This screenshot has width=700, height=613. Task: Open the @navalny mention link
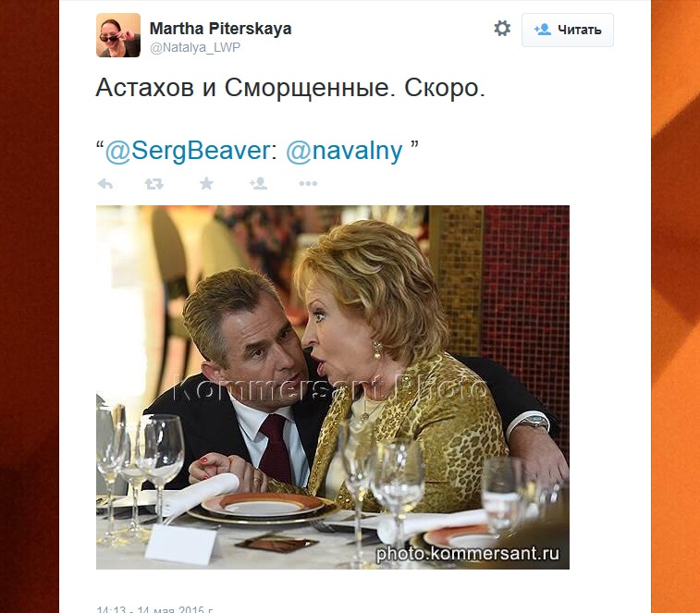344,151
